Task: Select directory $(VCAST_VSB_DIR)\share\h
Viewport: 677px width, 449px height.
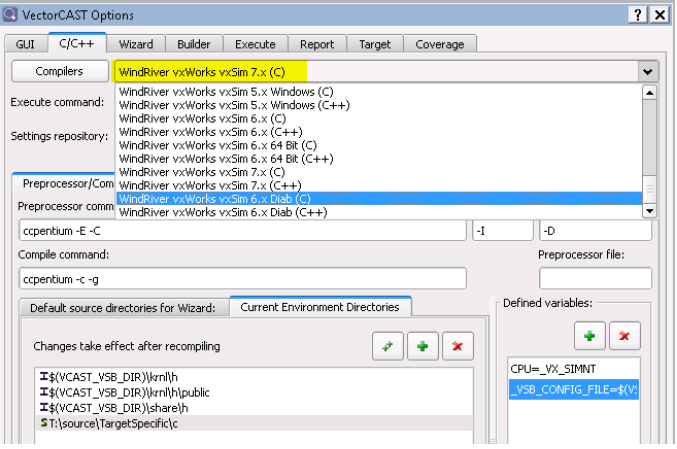Action: click(x=254, y=408)
